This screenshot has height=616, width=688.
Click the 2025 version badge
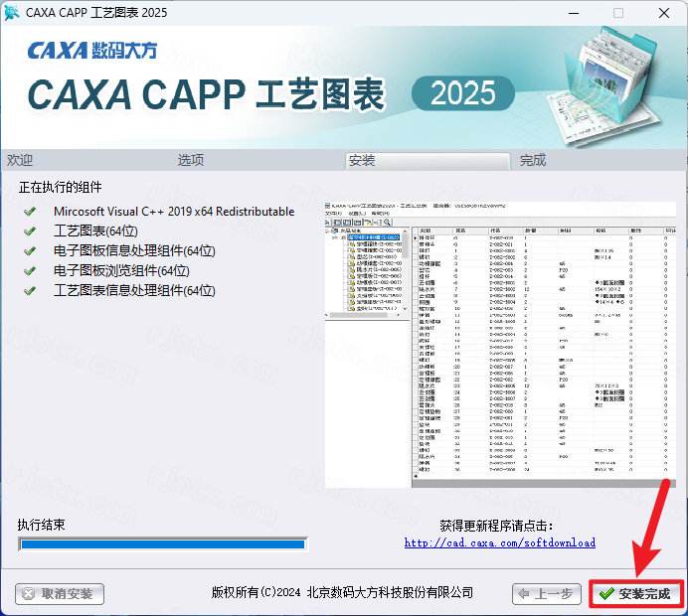click(x=463, y=93)
